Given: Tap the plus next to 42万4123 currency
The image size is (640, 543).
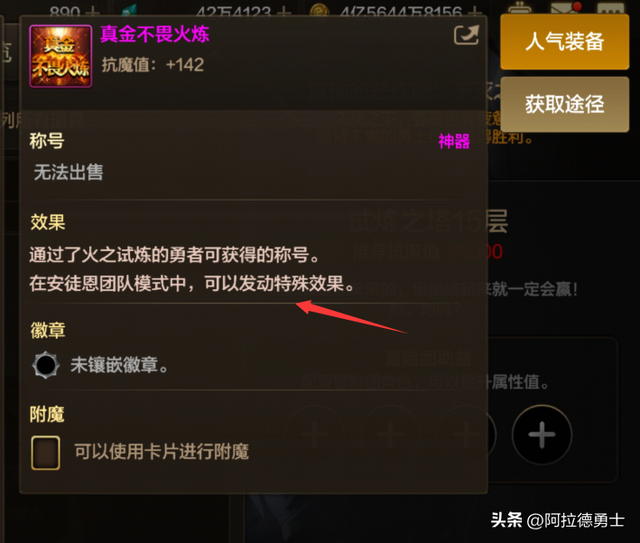Looking at the screenshot, I should (x=284, y=13).
